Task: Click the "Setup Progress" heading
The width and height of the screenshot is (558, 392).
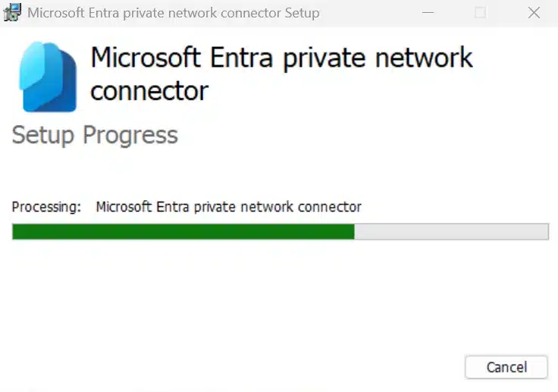Action: click(95, 135)
